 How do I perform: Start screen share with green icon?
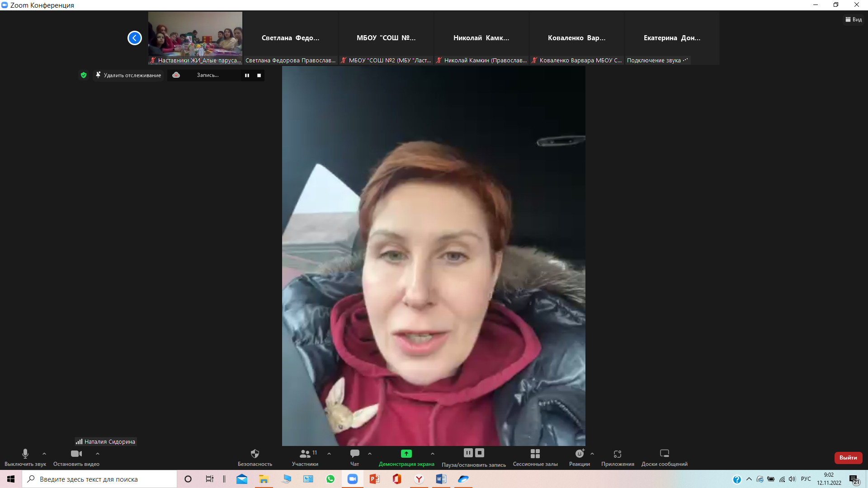406,454
